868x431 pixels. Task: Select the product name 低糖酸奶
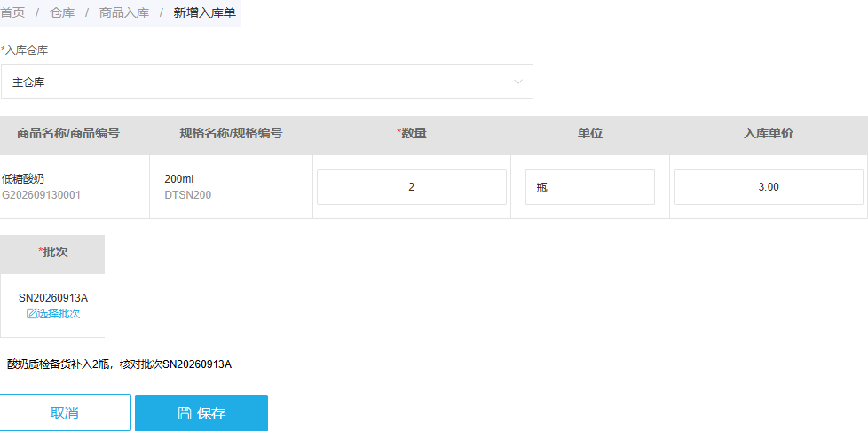click(23, 179)
